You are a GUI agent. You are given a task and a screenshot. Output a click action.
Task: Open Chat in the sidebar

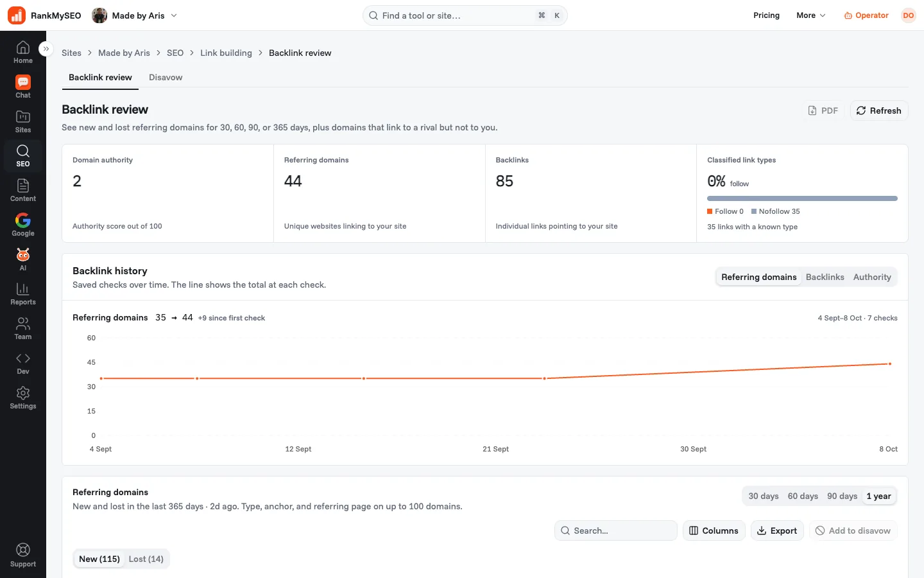(x=23, y=87)
